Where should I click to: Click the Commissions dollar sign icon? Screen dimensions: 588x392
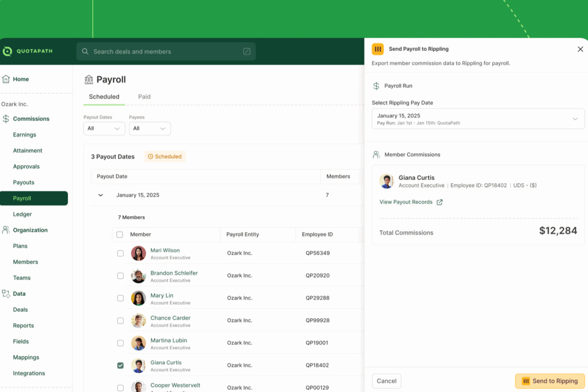point(6,119)
